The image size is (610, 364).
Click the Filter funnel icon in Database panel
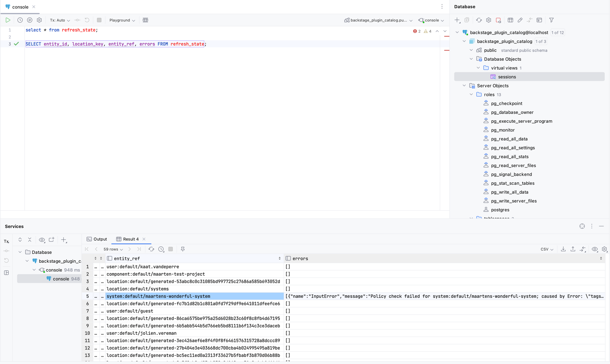tap(552, 20)
